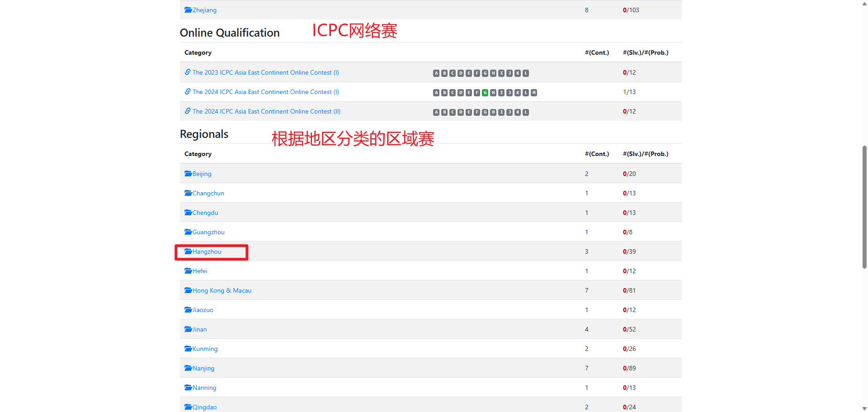Expand the Nanjing regional folder

click(x=203, y=368)
